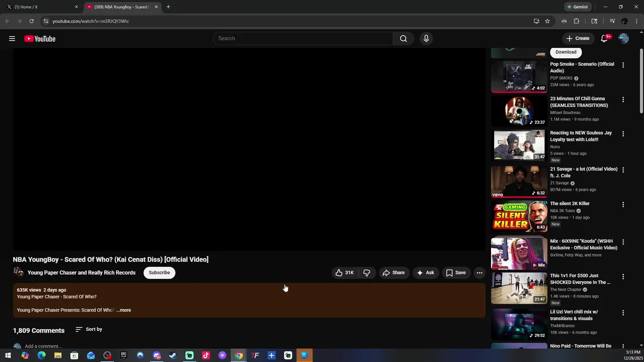Click the Create button
The width and height of the screenshot is (644, 362).
pos(578,38)
